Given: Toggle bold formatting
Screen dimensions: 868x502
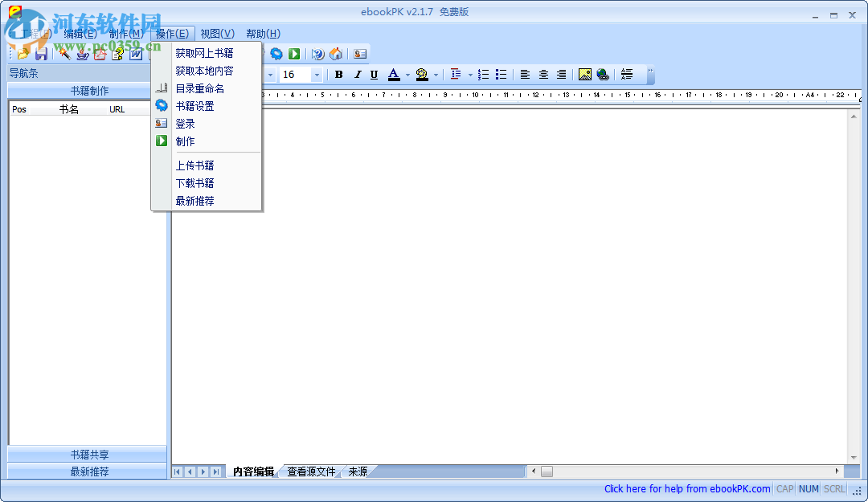Looking at the screenshot, I should [338, 74].
